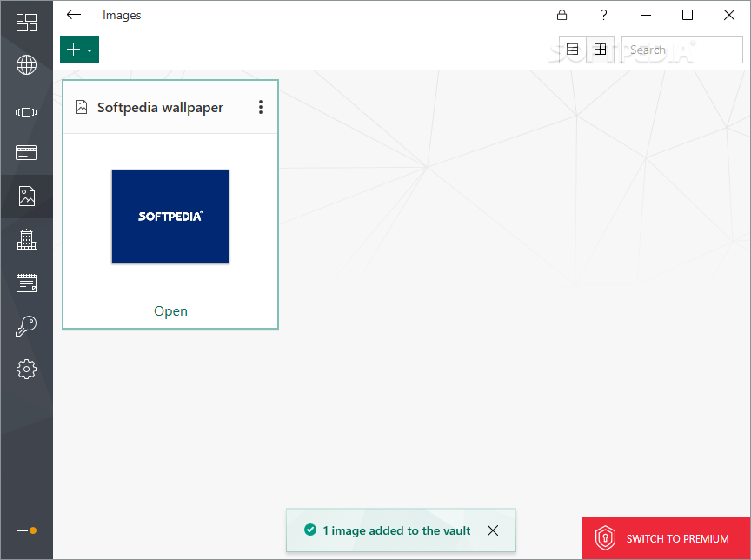Switch to list view layout
Image resolution: width=751 pixels, height=560 pixels.
tap(572, 50)
